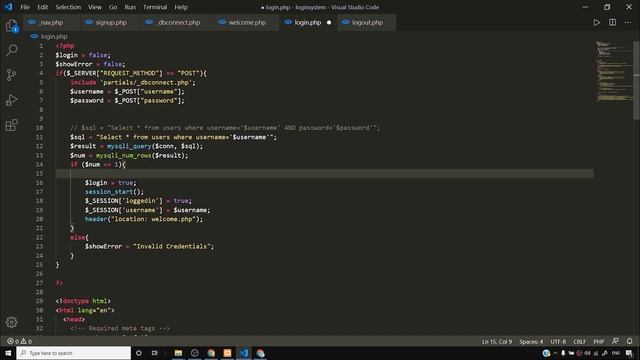Image resolution: width=640 pixels, height=360 pixels.
Task: Click the session_start(); line
Action: (x=114, y=191)
